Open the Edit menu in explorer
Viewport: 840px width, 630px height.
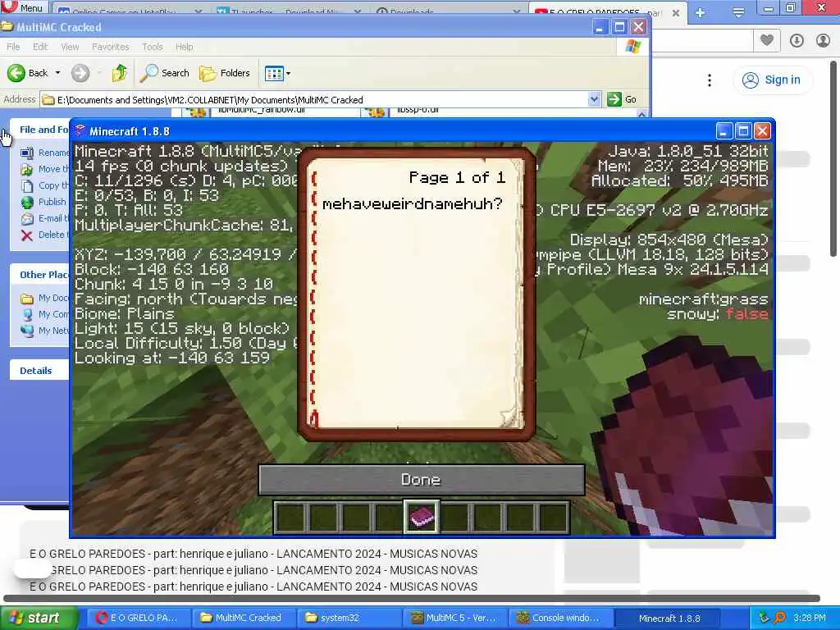40,47
